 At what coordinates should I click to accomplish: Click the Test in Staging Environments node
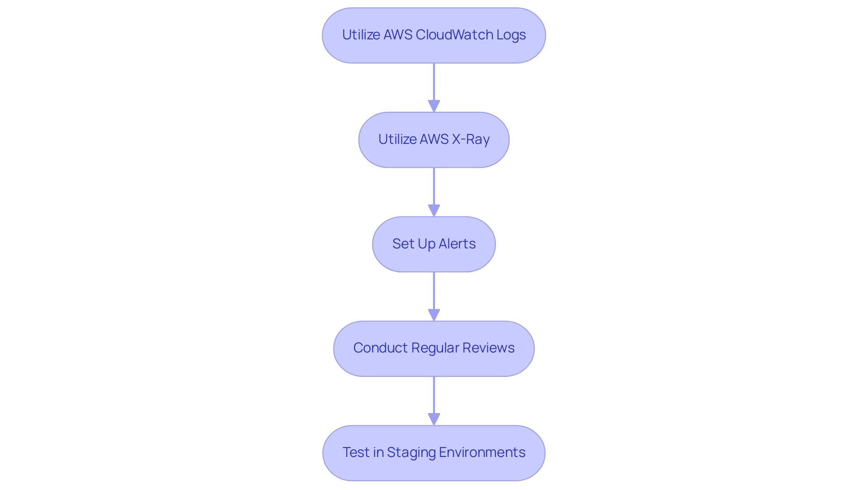point(434,452)
